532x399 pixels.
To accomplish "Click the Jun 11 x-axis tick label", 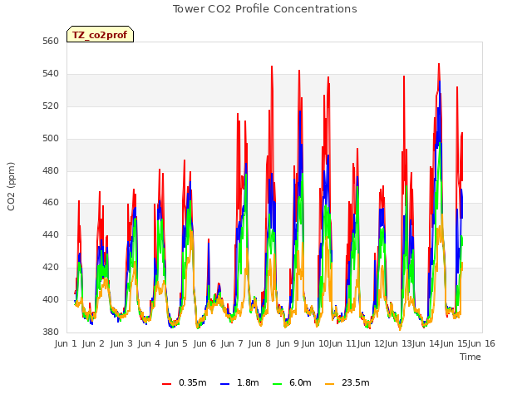I will pyautogui.click(x=342, y=343).
